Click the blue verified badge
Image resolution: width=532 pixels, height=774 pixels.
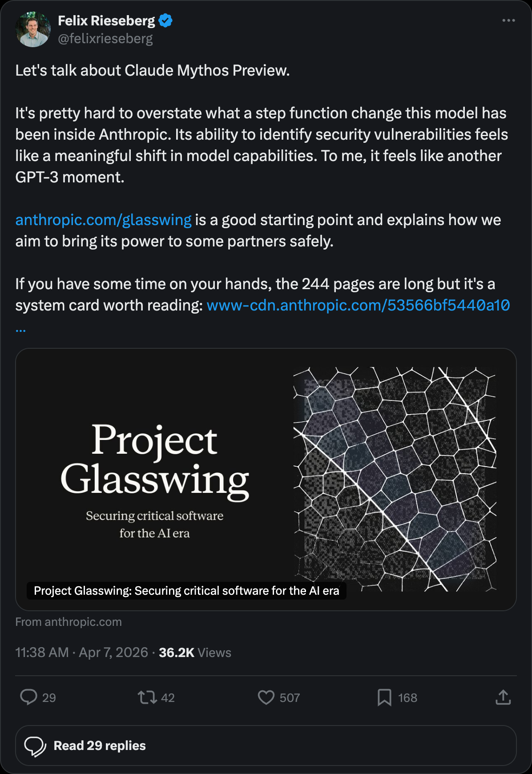click(165, 20)
